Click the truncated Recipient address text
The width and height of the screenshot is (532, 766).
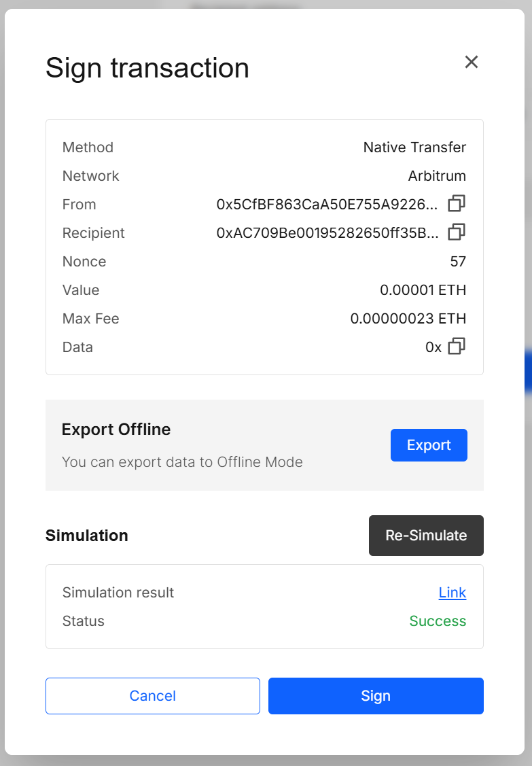point(327,233)
